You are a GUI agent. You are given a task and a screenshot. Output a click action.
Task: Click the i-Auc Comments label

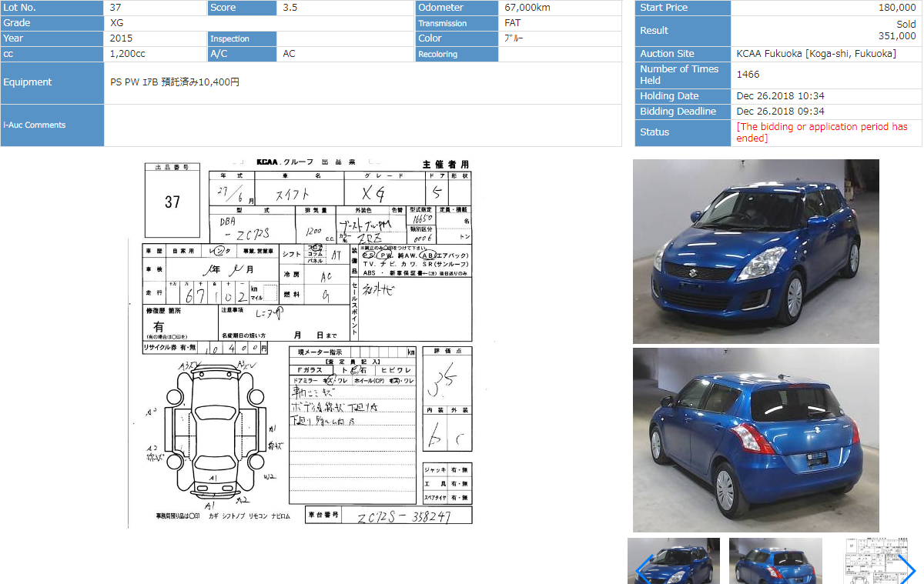(x=52, y=125)
